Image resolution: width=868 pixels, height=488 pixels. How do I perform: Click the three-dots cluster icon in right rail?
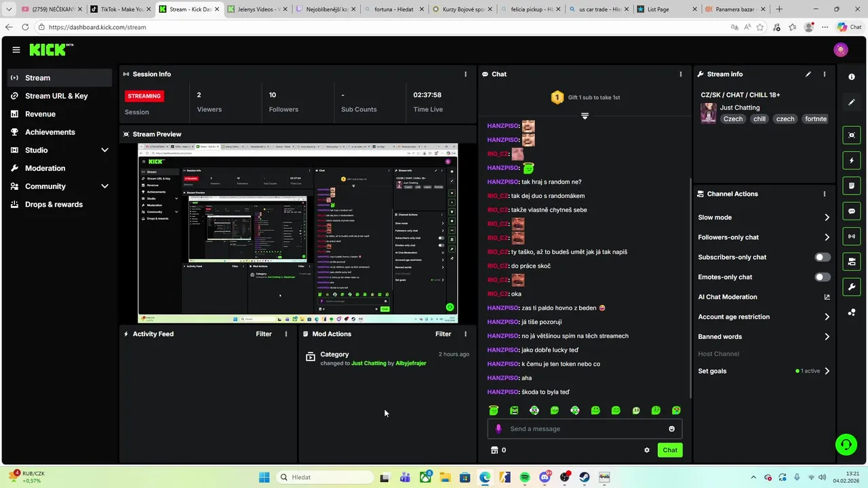pos(852,312)
